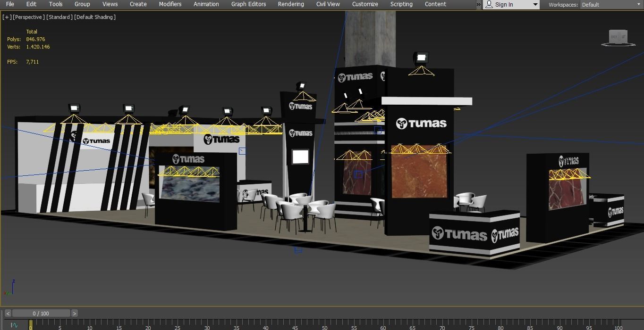The width and height of the screenshot is (644, 330).
Task: Open the Customize menu
Action: [x=365, y=4]
